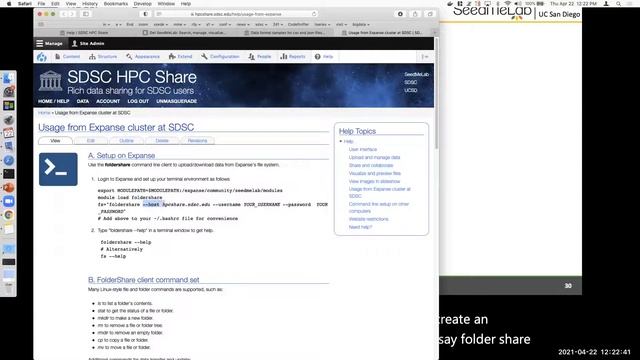Screen dimensions: 640x360
Task: Click the Drupal drop logo icon
Action: click(42, 57)
